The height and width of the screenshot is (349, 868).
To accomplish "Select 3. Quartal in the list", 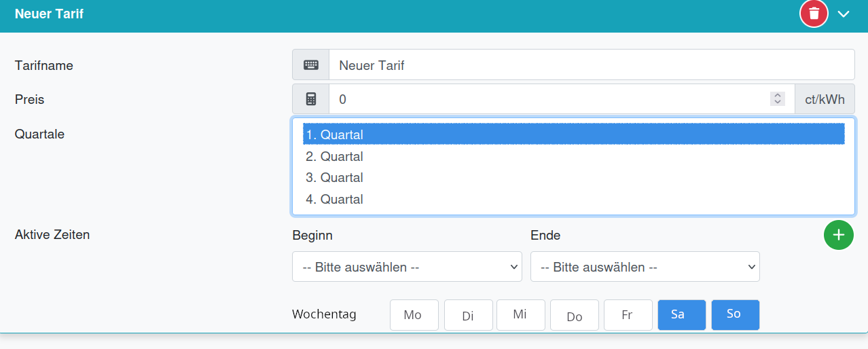I will click(573, 178).
